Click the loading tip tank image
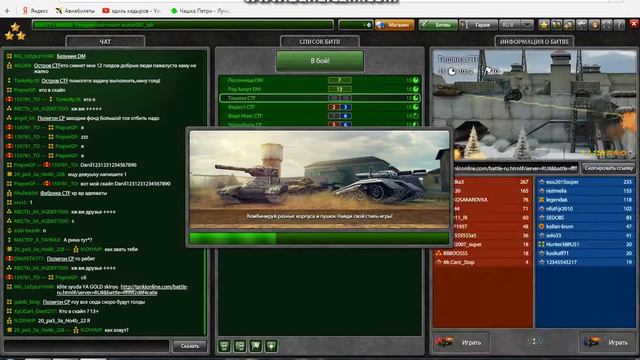 (320, 180)
